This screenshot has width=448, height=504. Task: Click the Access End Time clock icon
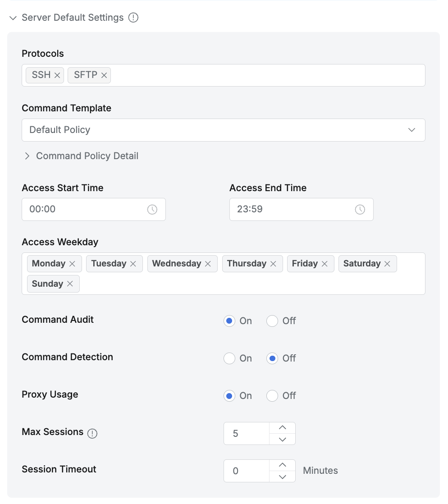pos(360,209)
